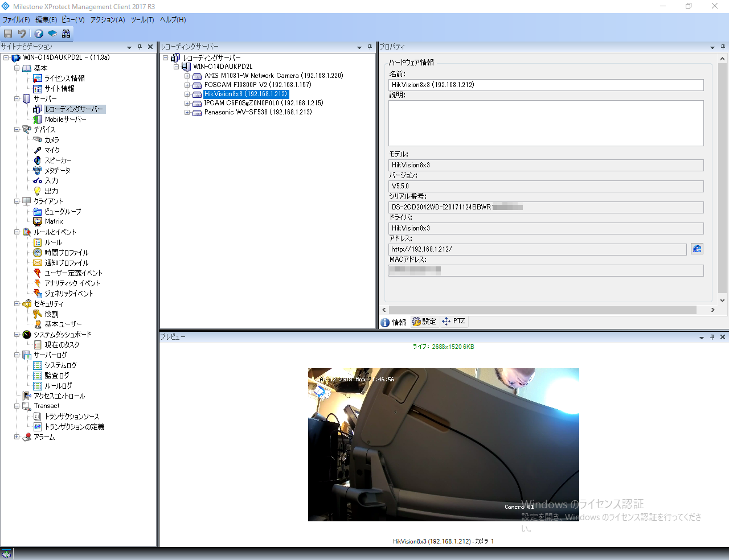Open the プレビュー pane dropdown arrow

click(702, 337)
